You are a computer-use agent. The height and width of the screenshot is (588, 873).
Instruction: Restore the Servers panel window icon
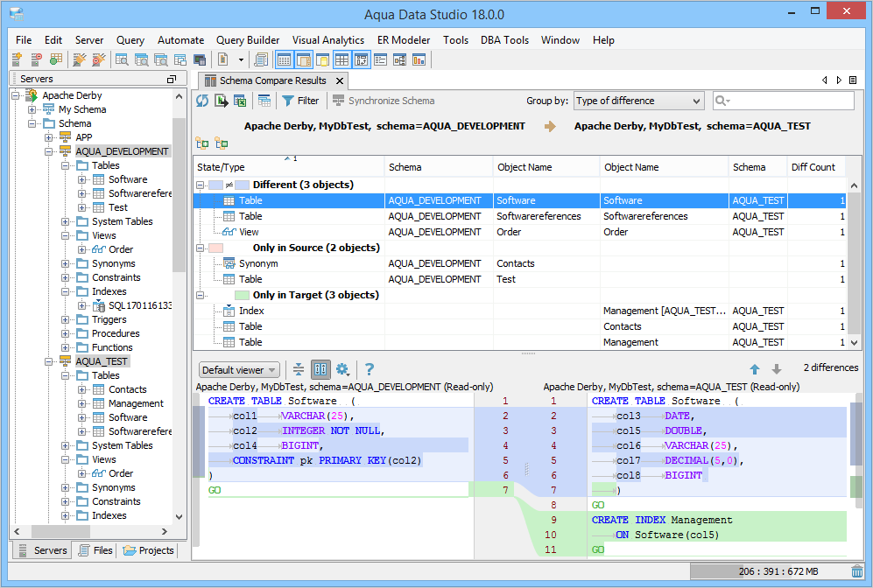pos(172,79)
